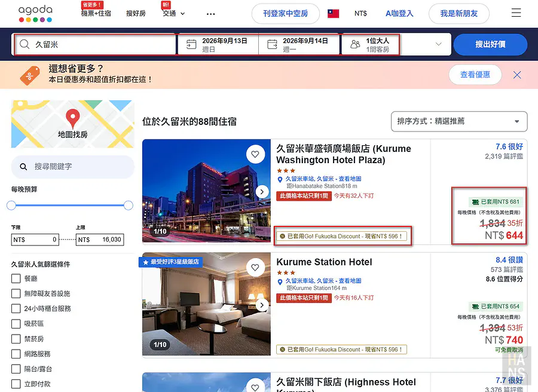Click the NT$ currency selector
The image size is (538, 392).
(x=360, y=13)
